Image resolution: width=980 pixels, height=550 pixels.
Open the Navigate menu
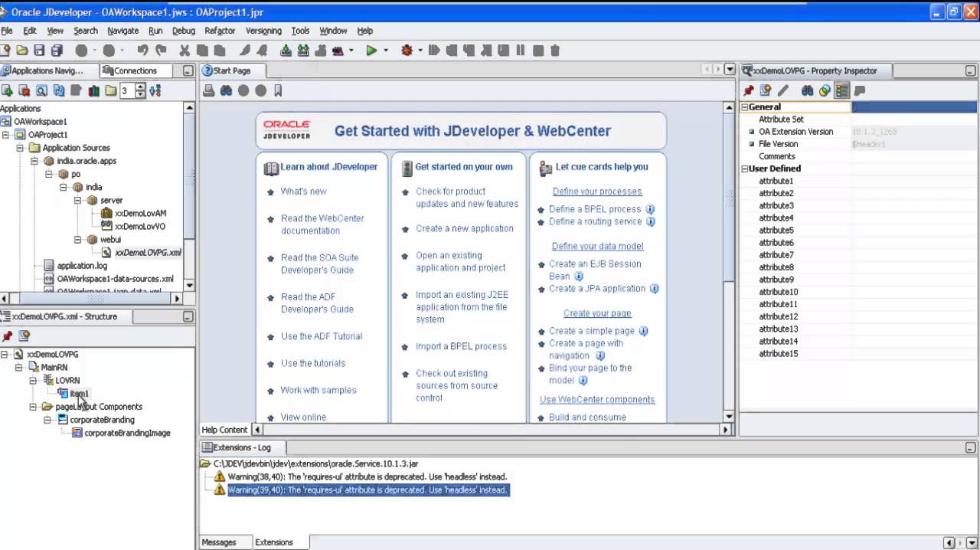122,31
